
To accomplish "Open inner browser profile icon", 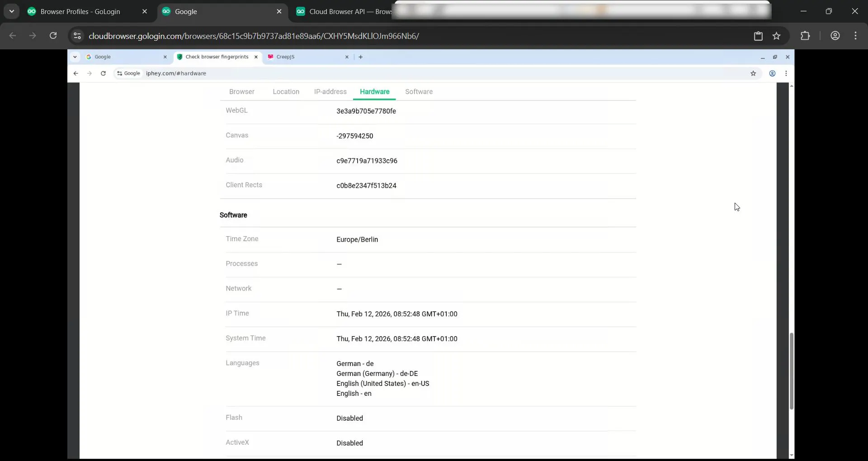I will click(x=772, y=73).
